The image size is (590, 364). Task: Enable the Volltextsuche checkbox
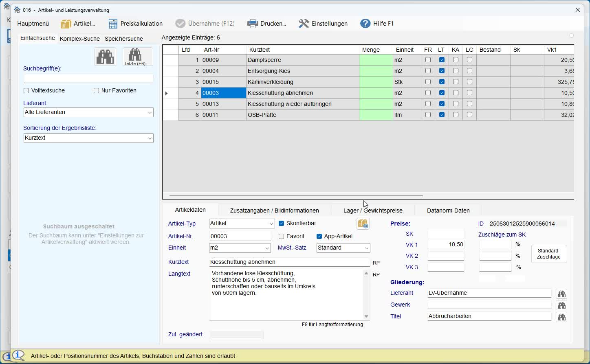[x=26, y=91]
